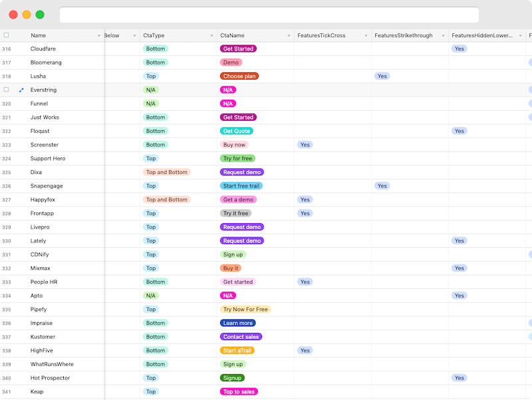The image size is (532, 400).
Task: Click the Yes tag in Lusha row
Action: pos(382,76)
